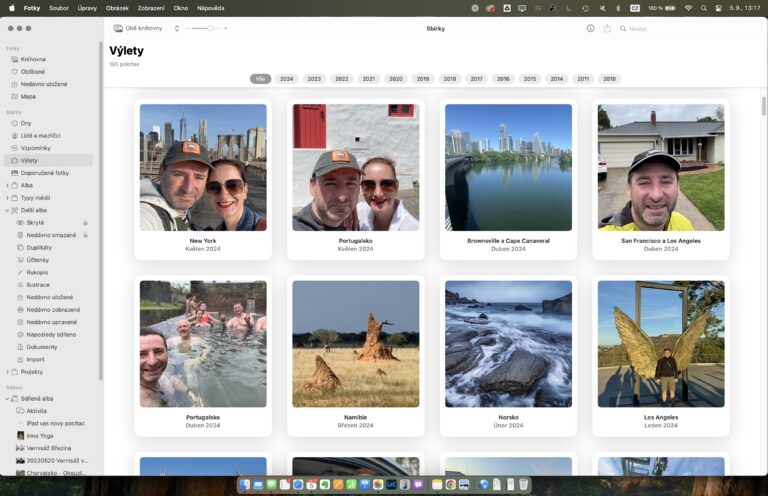This screenshot has width=768, height=496.
Task: Select the Vše filter pill
Action: point(260,79)
